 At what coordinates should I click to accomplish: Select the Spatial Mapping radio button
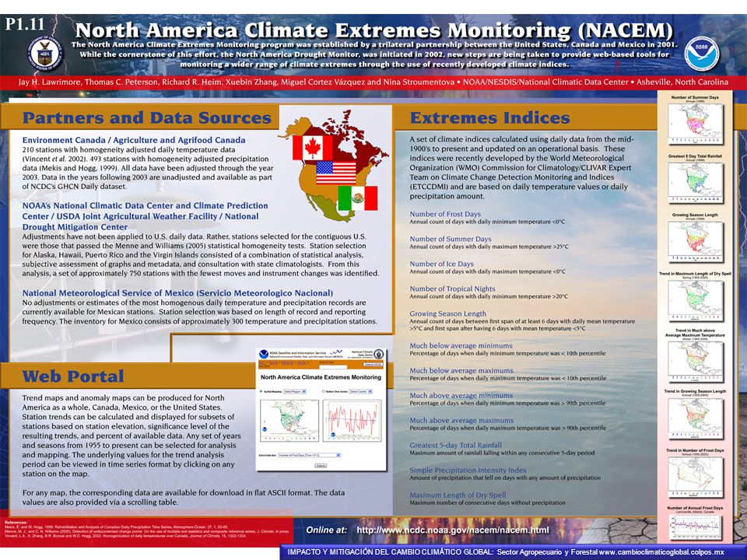[x=261, y=391]
